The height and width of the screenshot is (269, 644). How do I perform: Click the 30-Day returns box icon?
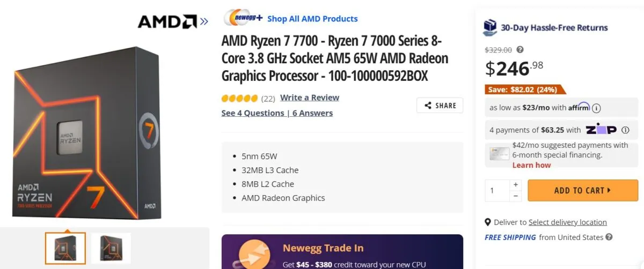(x=490, y=27)
